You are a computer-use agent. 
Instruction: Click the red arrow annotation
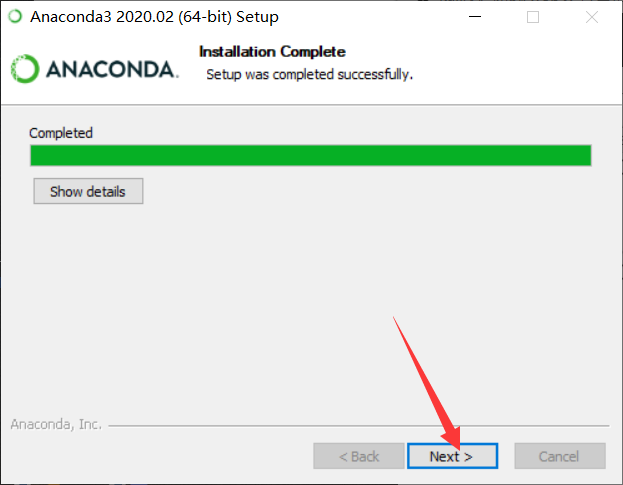(x=429, y=383)
